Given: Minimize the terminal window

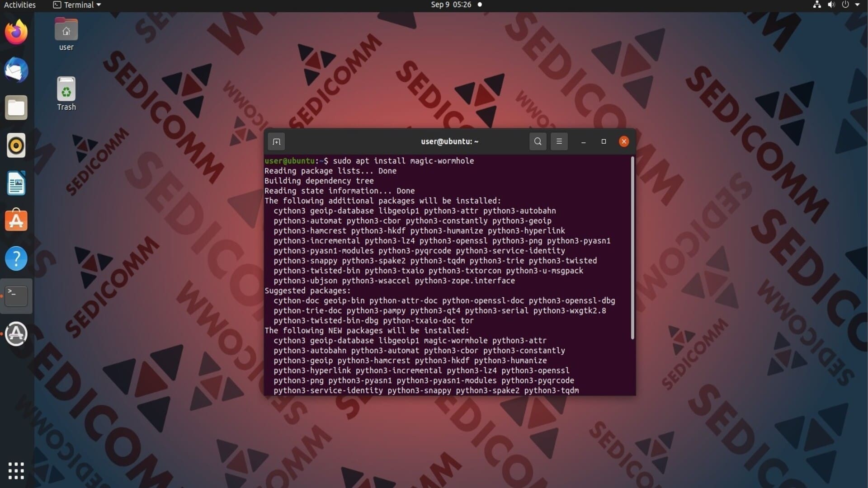Looking at the screenshot, I should pos(584,141).
